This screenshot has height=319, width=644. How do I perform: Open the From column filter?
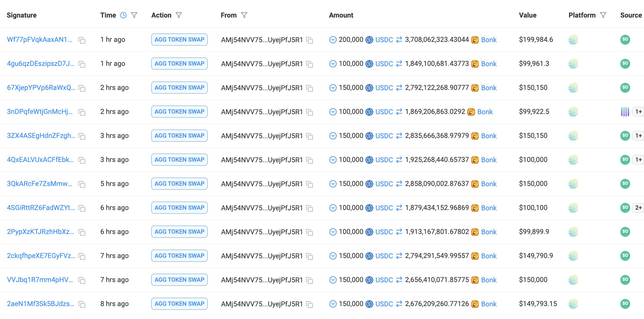[x=244, y=15]
